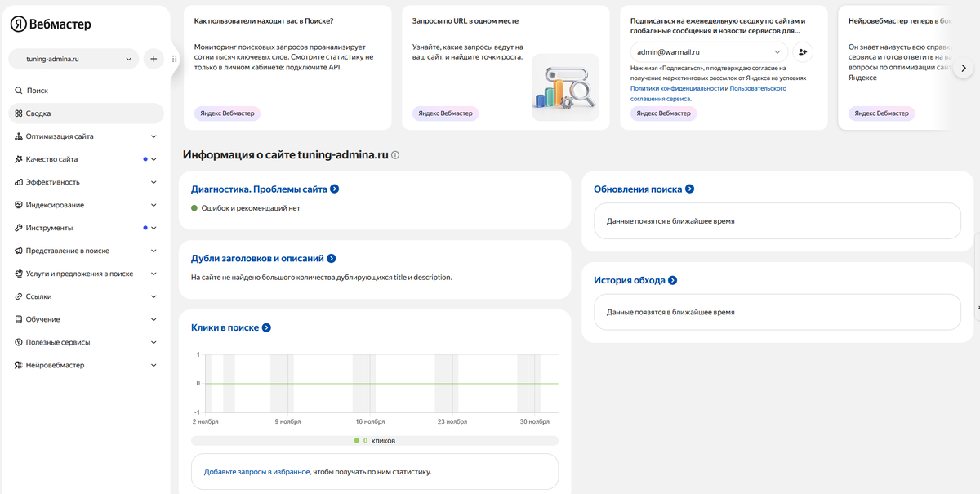
Task: Click the chart scrollbar below clicks graph
Action: pyautogui.click(x=374, y=440)
